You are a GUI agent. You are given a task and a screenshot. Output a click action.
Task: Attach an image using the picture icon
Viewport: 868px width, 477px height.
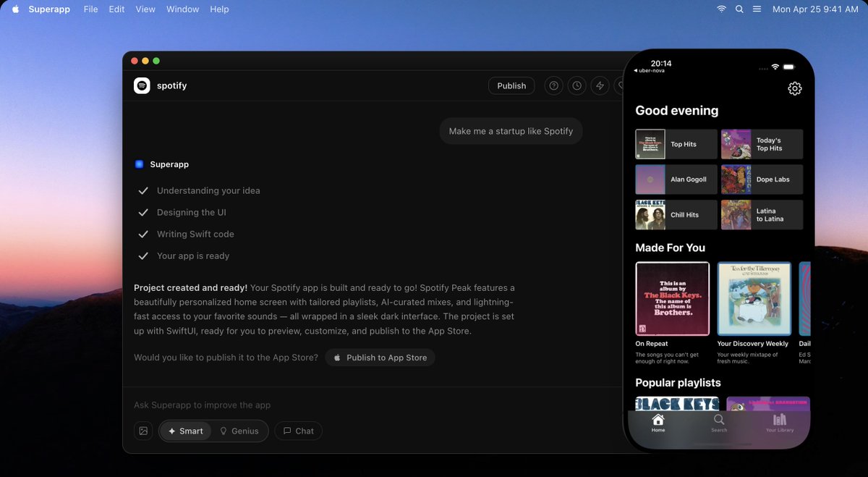pos(143,431)
